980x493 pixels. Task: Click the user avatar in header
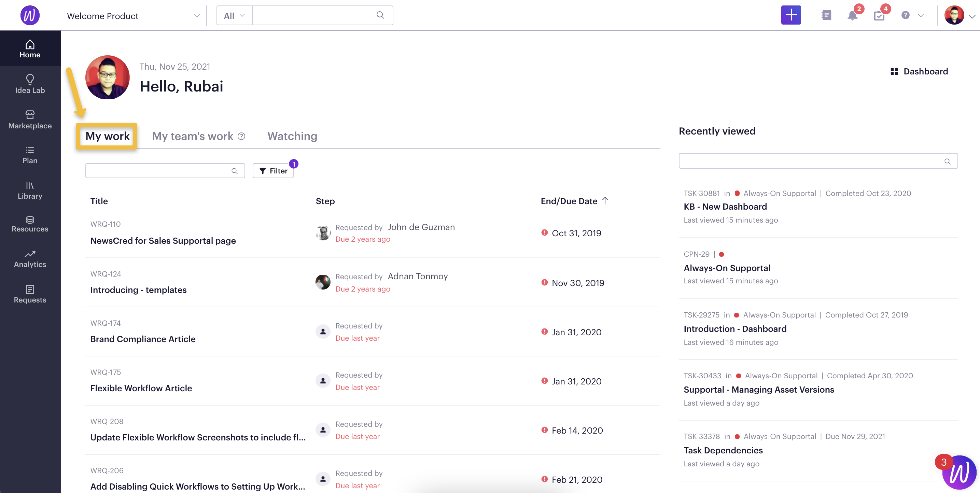click(954, 15)
